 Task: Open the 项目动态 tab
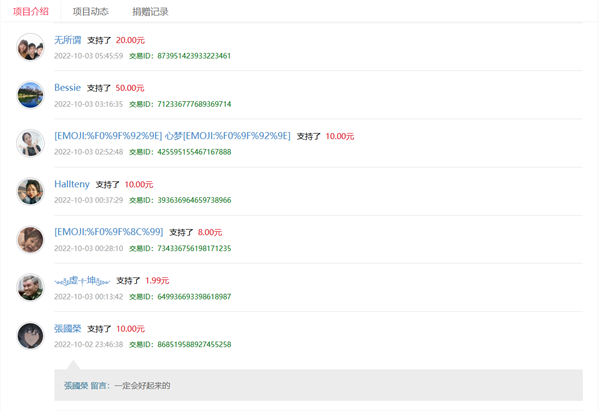pos(91,11)
